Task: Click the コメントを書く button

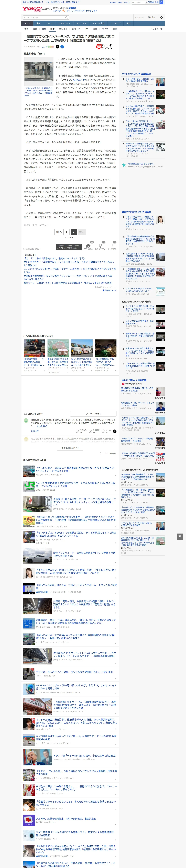Action: tap(93, 413)
